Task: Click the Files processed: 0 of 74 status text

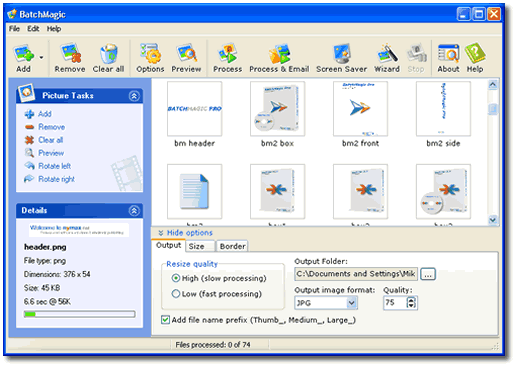Action: 213,345
